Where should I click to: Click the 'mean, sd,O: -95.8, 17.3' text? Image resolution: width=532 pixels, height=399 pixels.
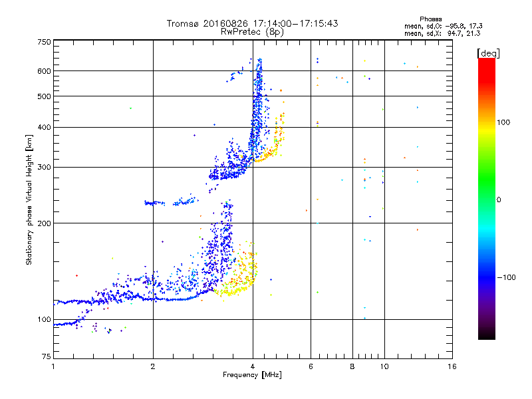click(443, 26)
